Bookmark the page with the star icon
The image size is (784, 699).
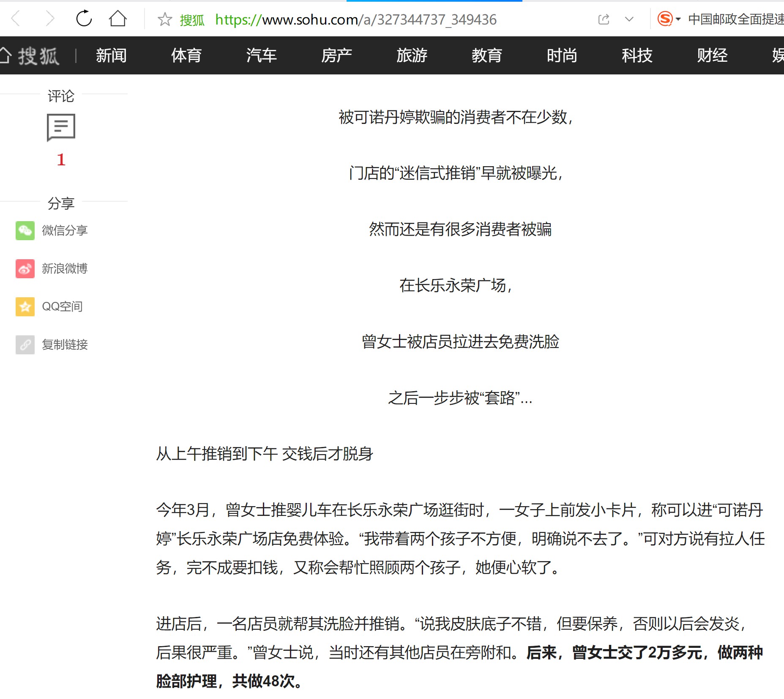(x=165, y=19)
